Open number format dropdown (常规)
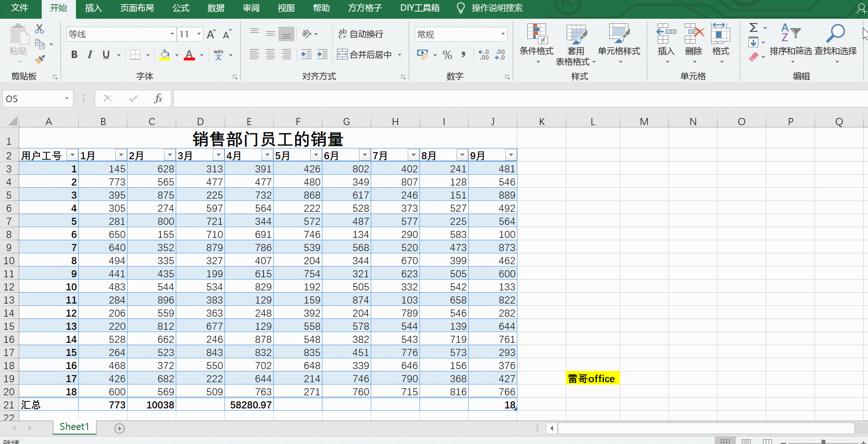Viewport: 868px width, 444px height. pos(503,34)
